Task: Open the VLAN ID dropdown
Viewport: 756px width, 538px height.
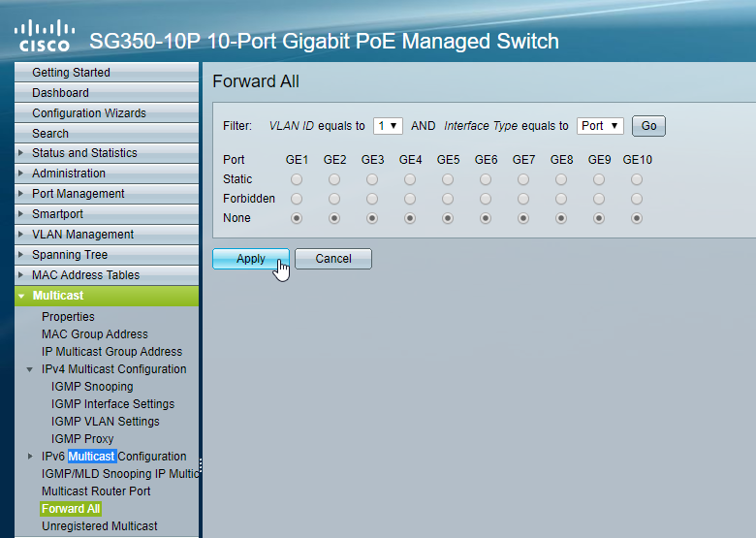Action: coord(388,126)
